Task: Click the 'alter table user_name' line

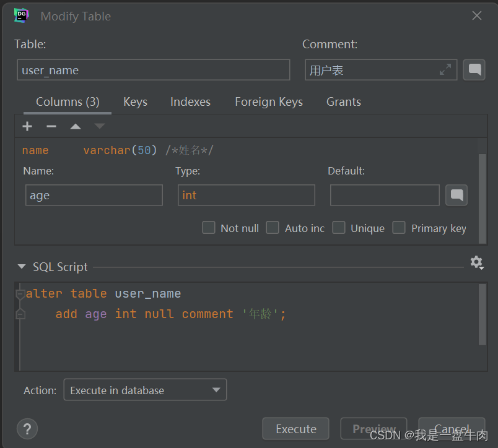Action: pos(103,294)
